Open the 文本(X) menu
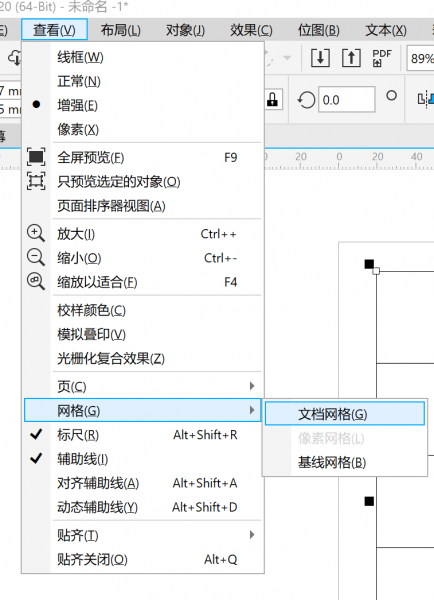This screenshot has height=600, width=434. (386, 29)
